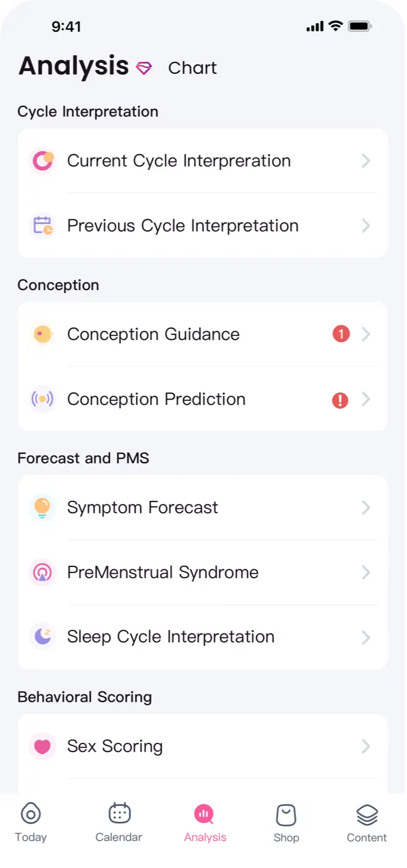
Task: Open PreMenstrual Syndrome analysis
Action: coord(163,573)
